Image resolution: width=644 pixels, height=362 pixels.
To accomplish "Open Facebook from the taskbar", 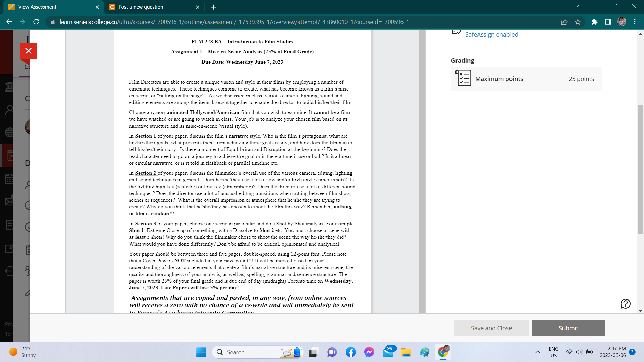I will point(351,352).
